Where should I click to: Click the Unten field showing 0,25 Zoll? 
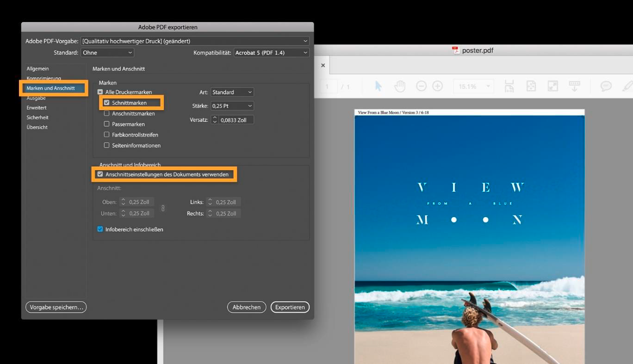[x=140, y=213]
